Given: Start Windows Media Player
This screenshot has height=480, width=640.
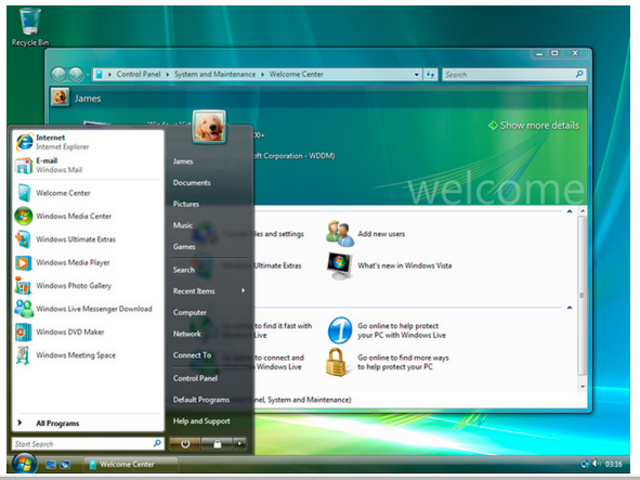Looking at the screenshot, I should coord(87,262).
